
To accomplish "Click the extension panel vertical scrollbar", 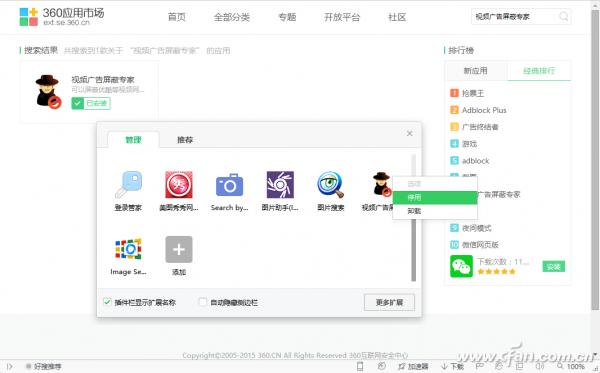I will [x=413, y=217].
